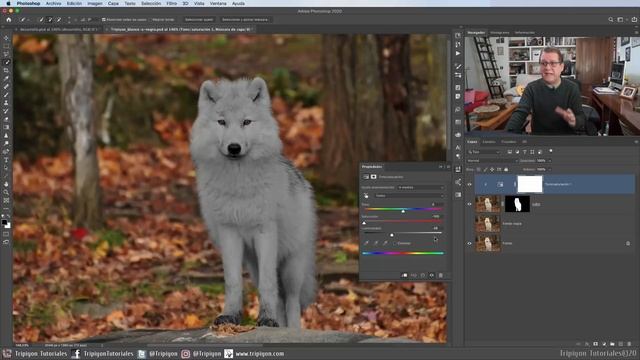This screenshot has width=640, height=360.
Task: Select the lobo layer mask thumbnail
Action: coord(517,204)
